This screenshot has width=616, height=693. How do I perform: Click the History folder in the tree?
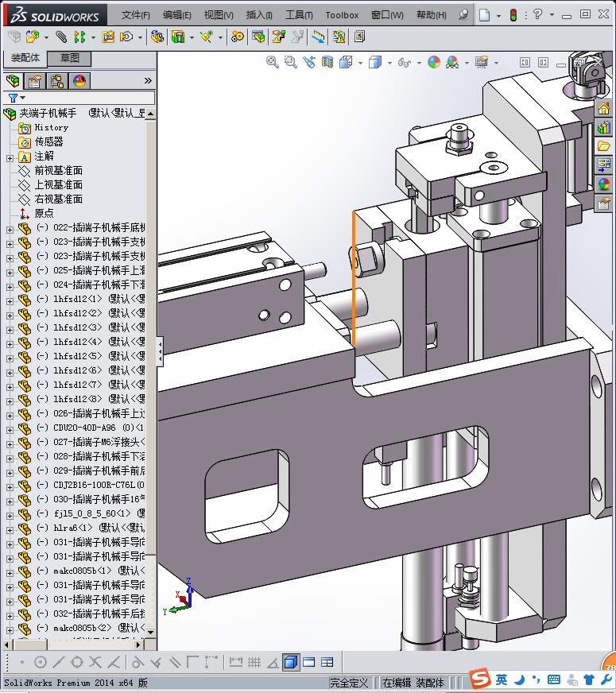51,128
